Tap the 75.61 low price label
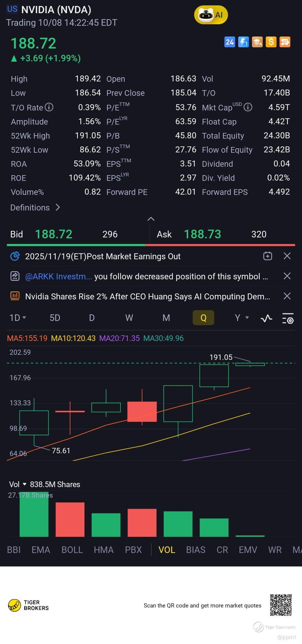Viewport: 302px width, 644px height. [61, 451]
